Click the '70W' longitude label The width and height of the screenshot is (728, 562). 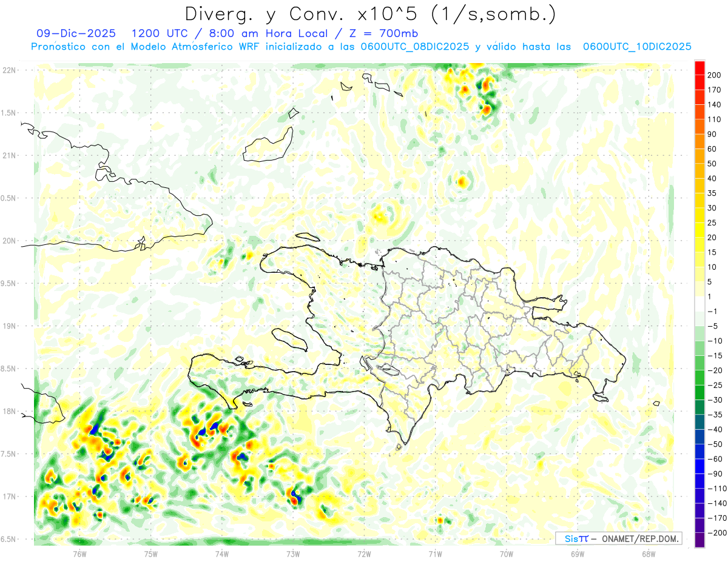[x=507, y=553]
